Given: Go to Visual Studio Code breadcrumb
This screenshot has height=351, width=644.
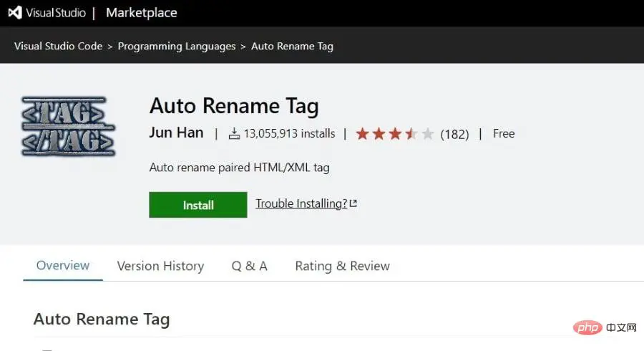Looking at the screenshot, I should [59, 46].
